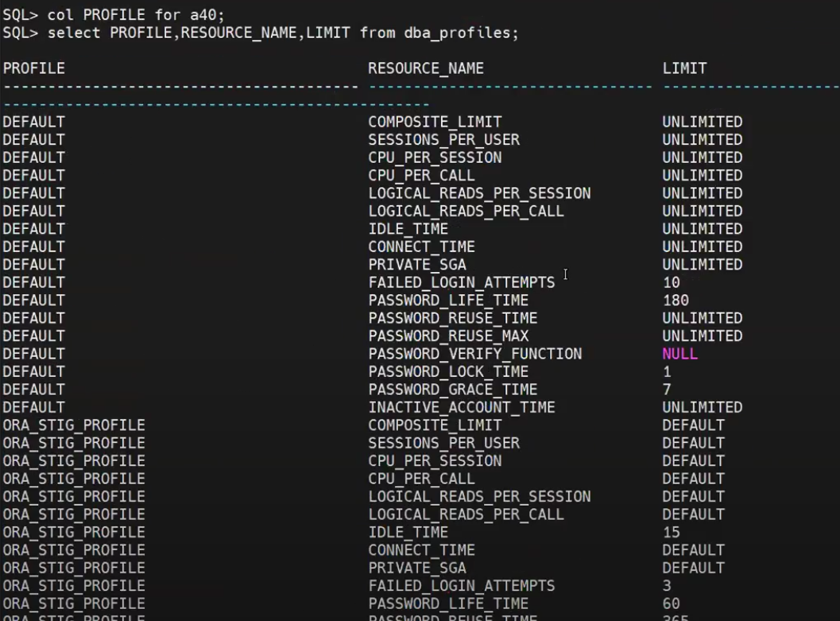Click the INACTIVE_ACCOUNT_TIME resource name
Image resolution: width=840 pixels, height=621 pixels.
(462, 408)
